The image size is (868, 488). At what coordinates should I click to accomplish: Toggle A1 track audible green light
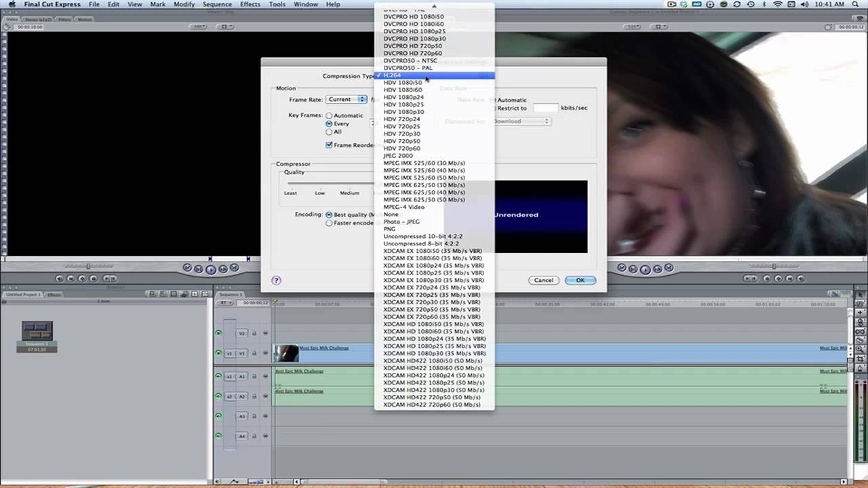(218, 376)
